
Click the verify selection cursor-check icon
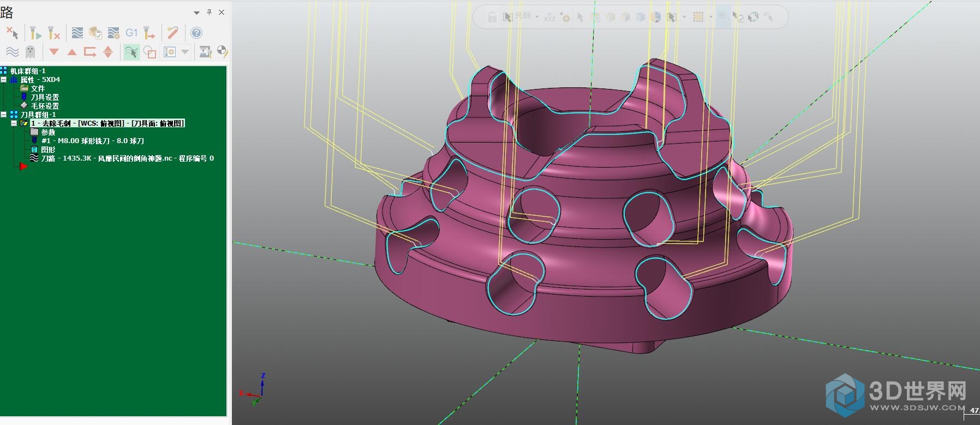[738, 17]
